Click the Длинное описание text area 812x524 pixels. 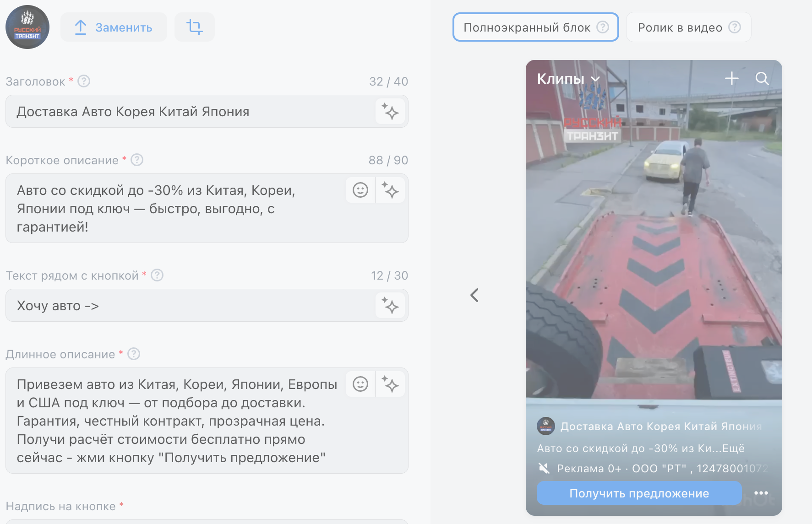click(207, 421)
